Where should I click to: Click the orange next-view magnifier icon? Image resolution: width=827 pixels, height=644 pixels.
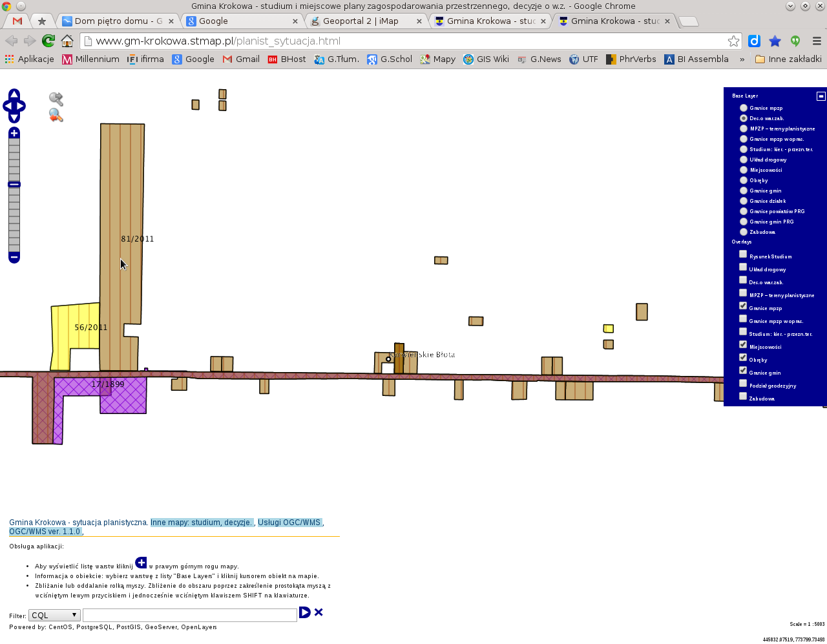point(56,116)
